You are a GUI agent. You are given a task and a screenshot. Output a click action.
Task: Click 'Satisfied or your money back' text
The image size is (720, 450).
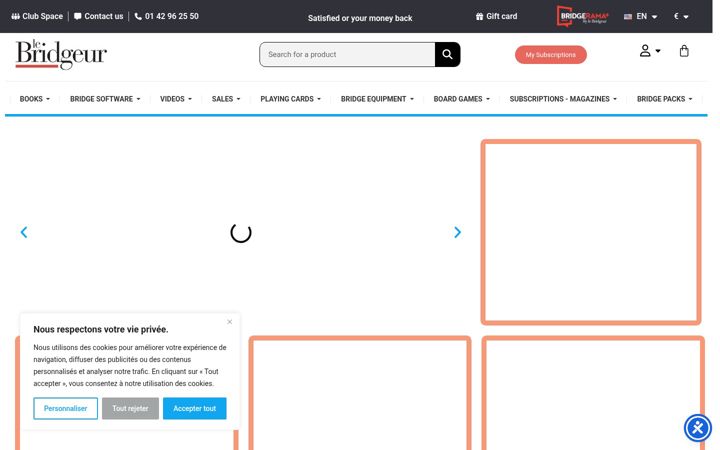pos(360,18)
